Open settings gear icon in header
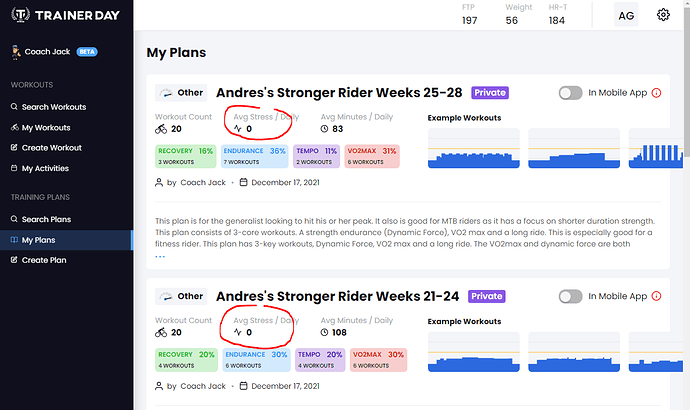The width and height of the screenshot is (690, 410). coord(663,15)
